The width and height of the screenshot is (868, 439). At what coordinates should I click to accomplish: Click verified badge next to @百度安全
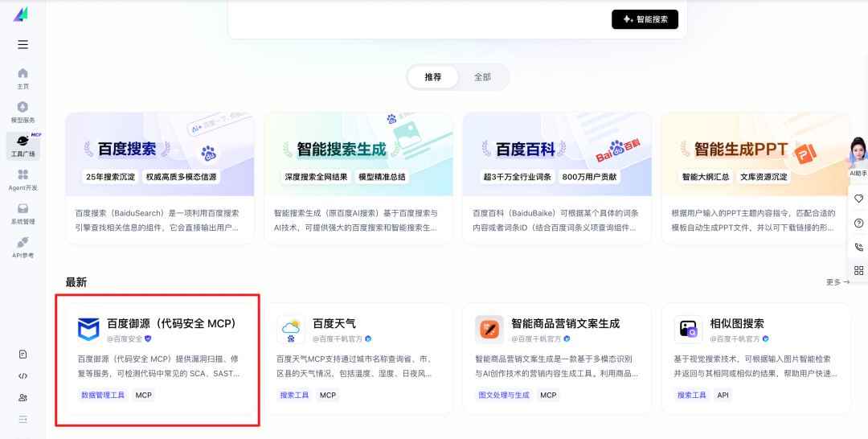tap(148, 338)
